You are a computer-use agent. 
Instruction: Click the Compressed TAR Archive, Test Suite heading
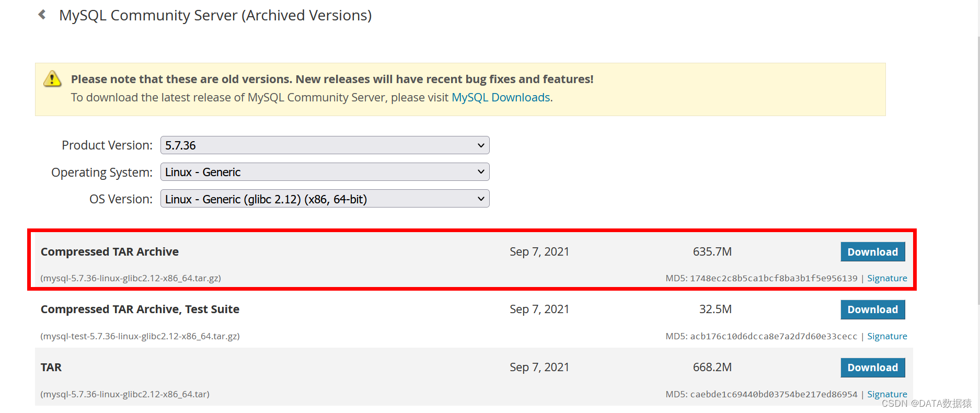tap(140, 309)
